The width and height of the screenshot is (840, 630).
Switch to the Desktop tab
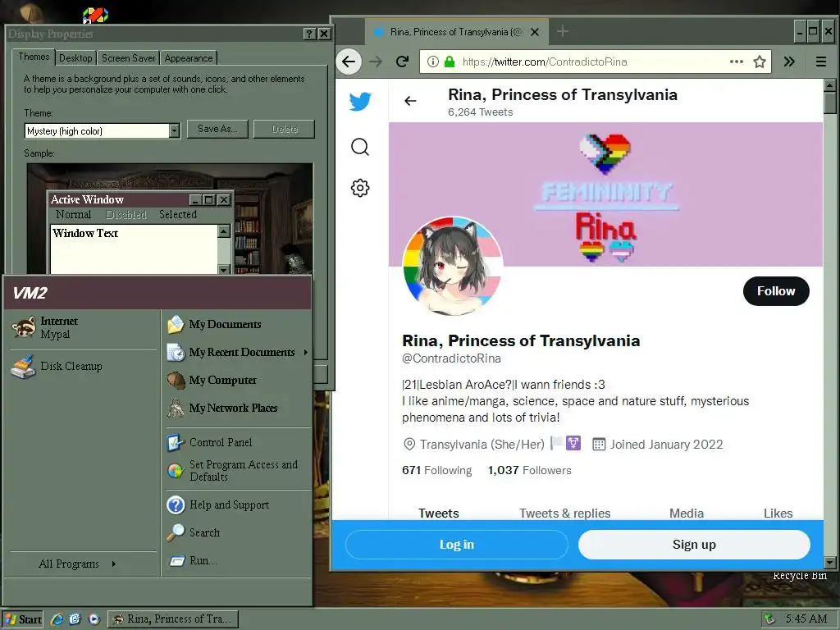(75, 58)
